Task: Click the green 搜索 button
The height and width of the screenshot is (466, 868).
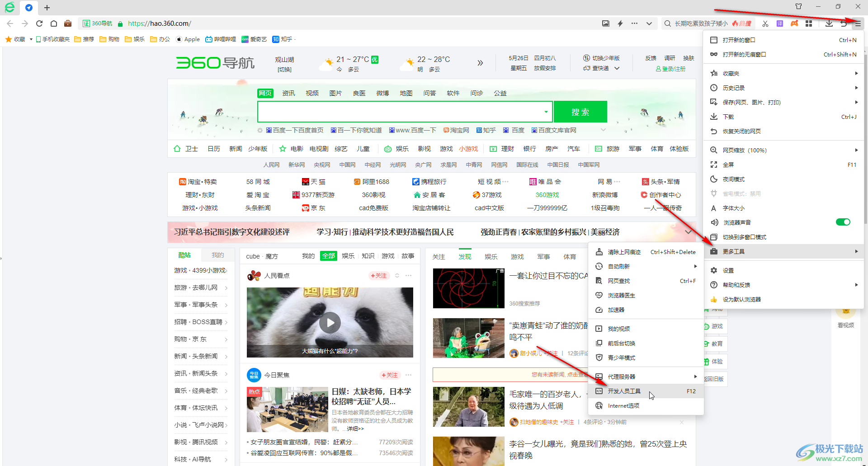Action: [580, 112]
